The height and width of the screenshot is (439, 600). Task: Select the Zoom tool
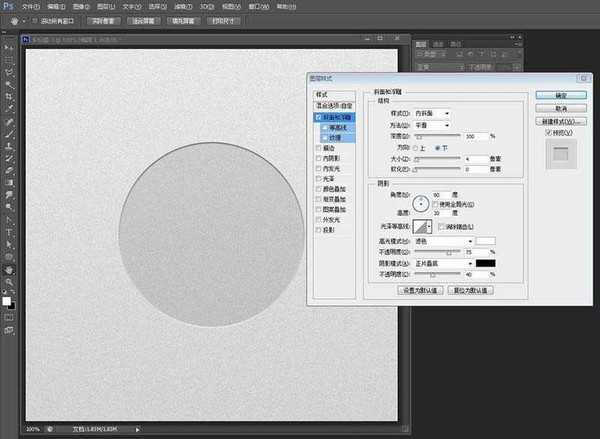(9, 282)
